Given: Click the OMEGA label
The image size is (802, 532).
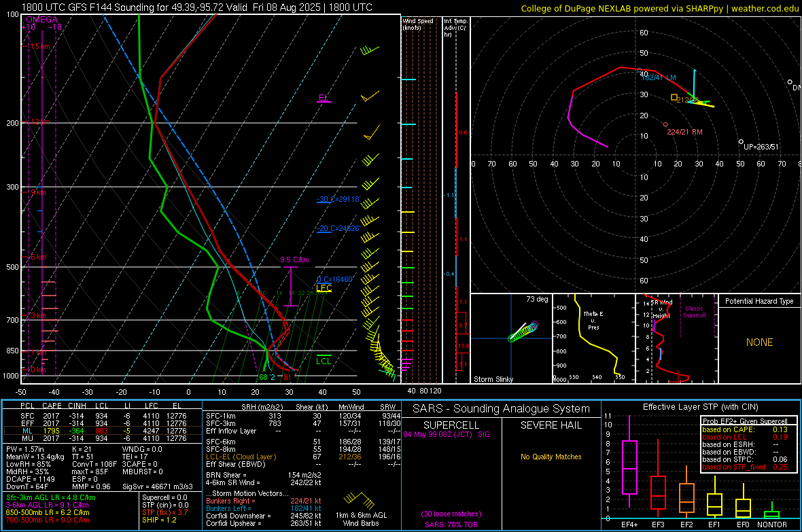Looking at the screenshot, I should [x=42, y=20].
